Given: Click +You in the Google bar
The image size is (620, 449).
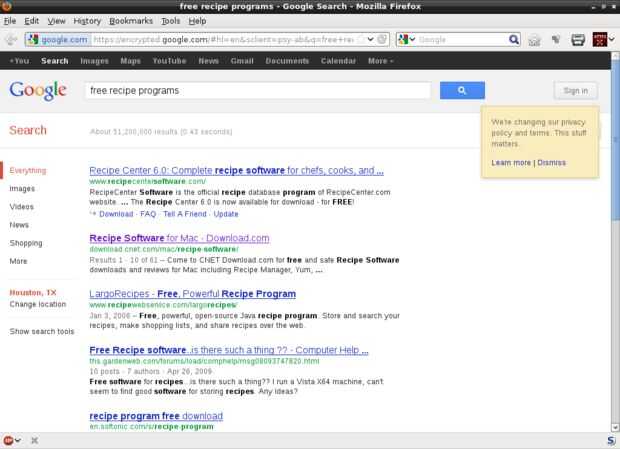Looking at the screenshot, I should tap(19, 61).
